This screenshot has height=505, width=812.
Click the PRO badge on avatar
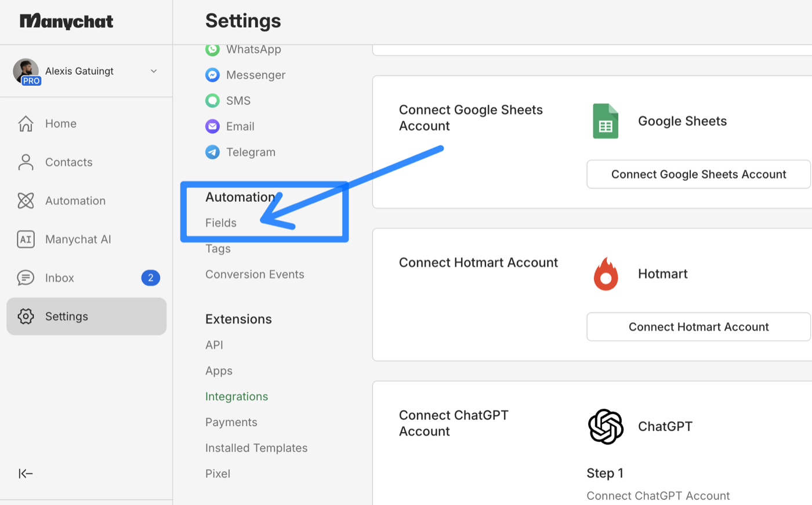[31, 81]
